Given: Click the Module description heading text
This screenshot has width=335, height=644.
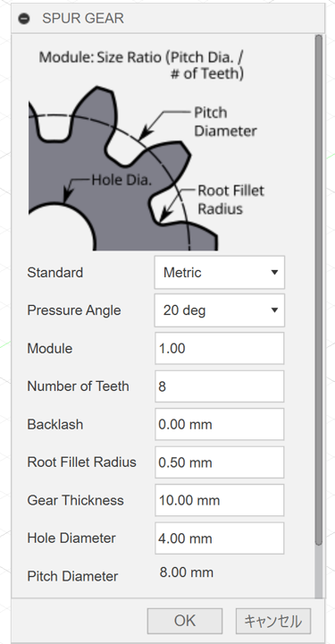Looking at the screenshot, I should point(141,65).
